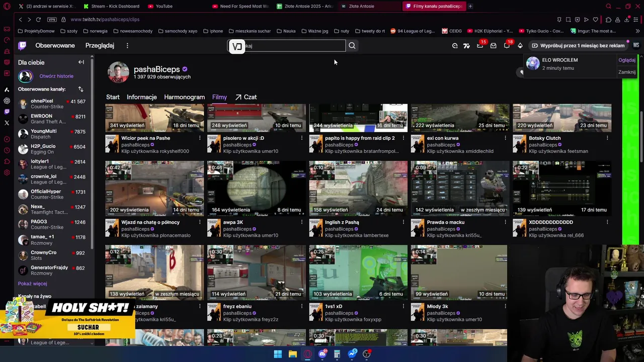Image resolution: width=644 pixels, height=362 pixels.
Task: Click the browser address bar URL
Action: pos(105,20)
